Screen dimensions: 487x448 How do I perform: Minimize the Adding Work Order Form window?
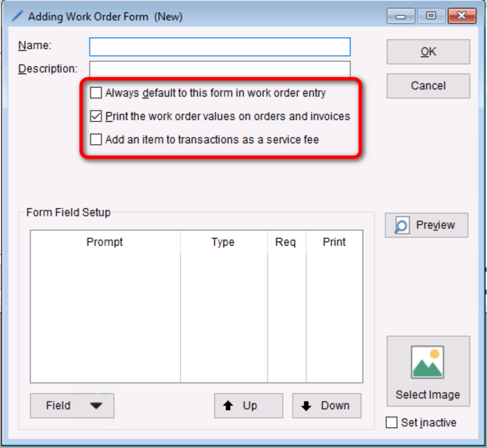click(x=401, y=16)
